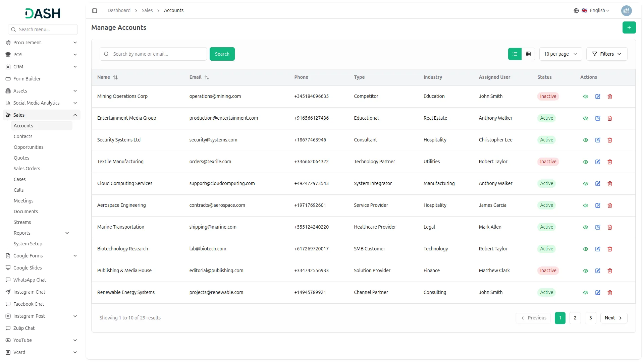Toggle the sidebar collapse icon
644x362 pixels.
coord(95,11)
